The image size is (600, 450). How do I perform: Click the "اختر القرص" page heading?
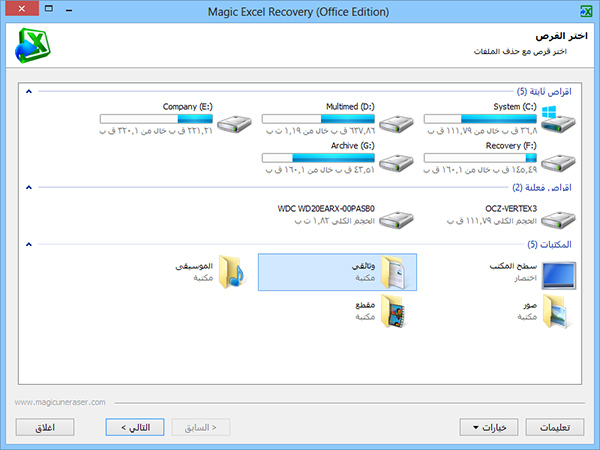(561, 36)
